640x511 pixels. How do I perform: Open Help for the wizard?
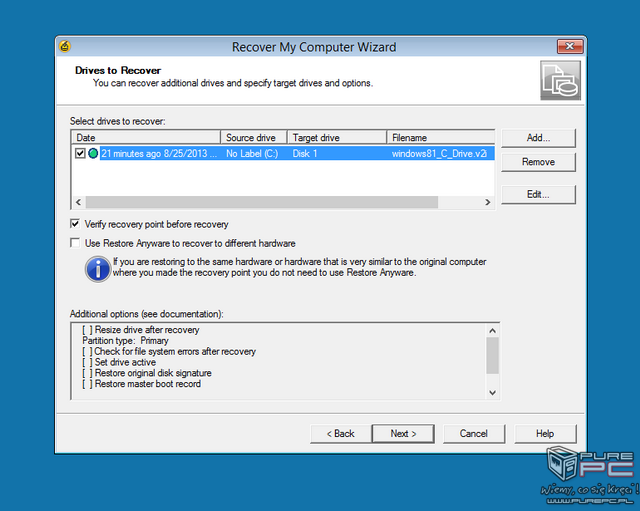(x=545, y=433)
